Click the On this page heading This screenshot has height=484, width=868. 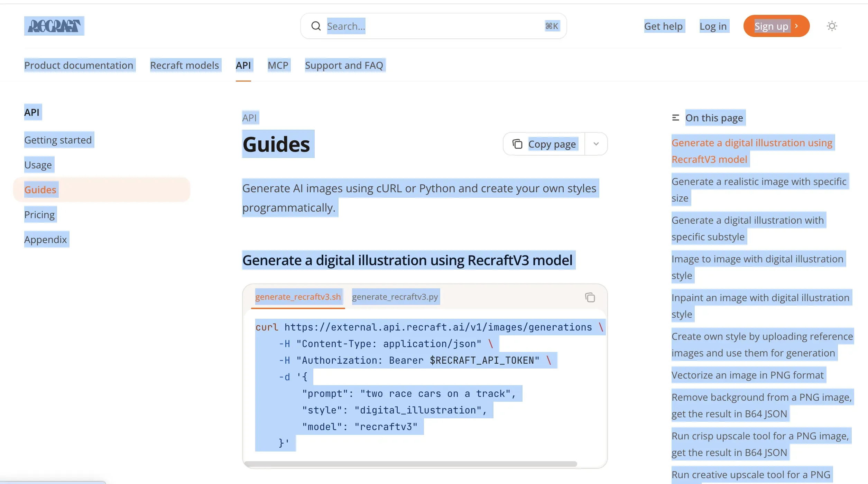[x=714, y=118]
